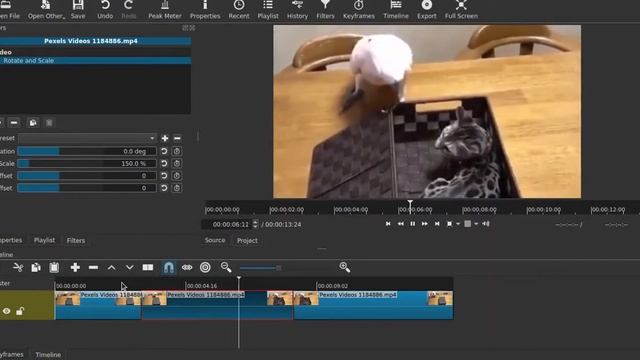Hide the video track with its eye icon

pyautogui.click(x=7, y=311)
